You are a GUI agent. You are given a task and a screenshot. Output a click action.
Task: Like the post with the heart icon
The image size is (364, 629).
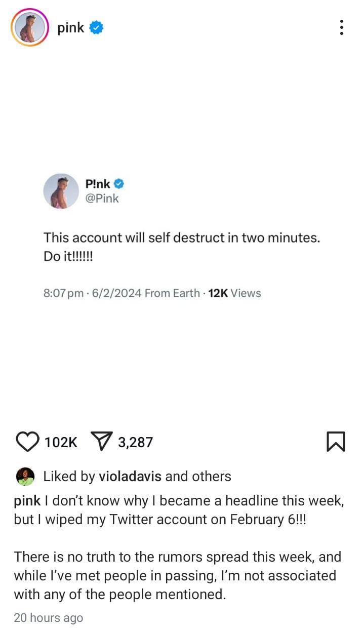point(28,442)
